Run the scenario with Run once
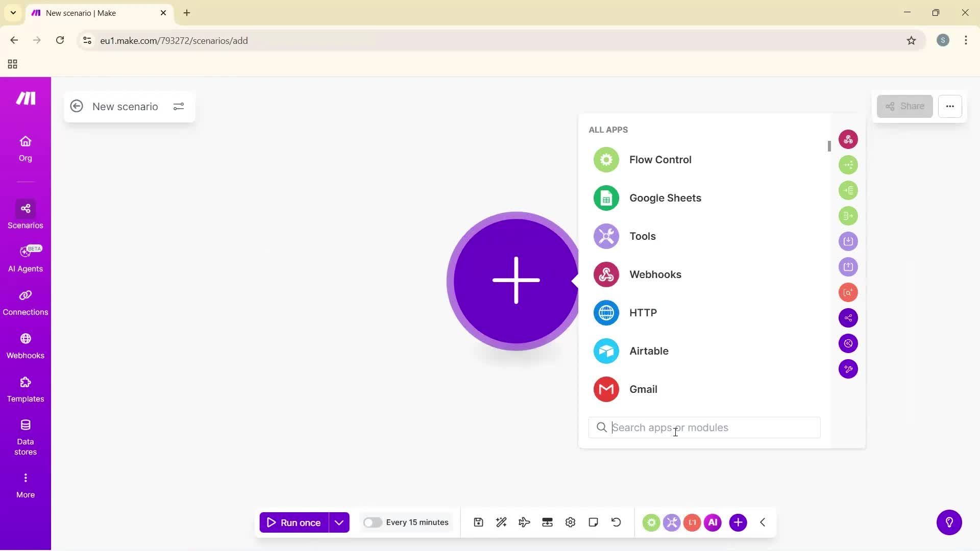980x551 pixels. point(296,522)
